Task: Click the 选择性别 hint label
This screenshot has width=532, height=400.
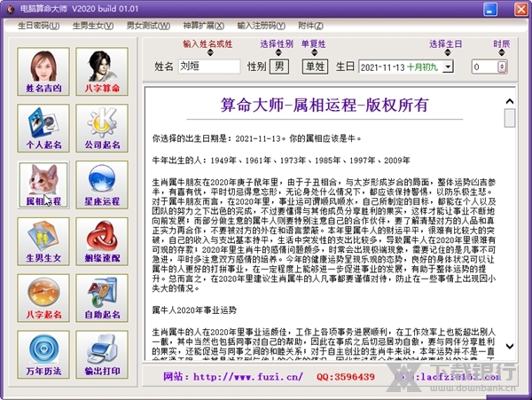Action: pyautogui.click(x=277, y=43)
